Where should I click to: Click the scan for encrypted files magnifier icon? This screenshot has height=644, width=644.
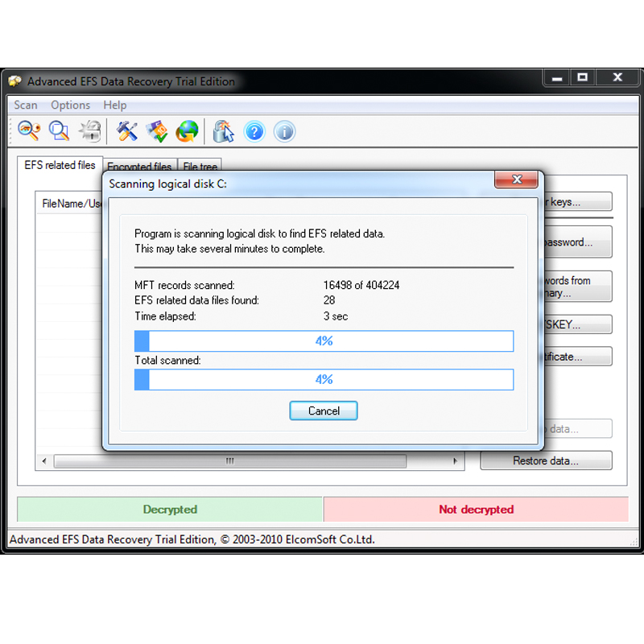[x=59, y=131]
